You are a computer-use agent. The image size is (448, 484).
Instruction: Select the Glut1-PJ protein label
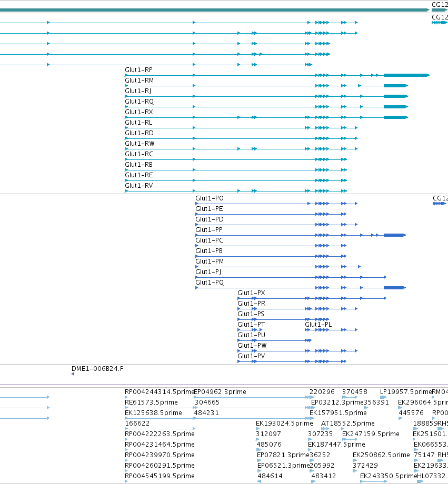208,271
